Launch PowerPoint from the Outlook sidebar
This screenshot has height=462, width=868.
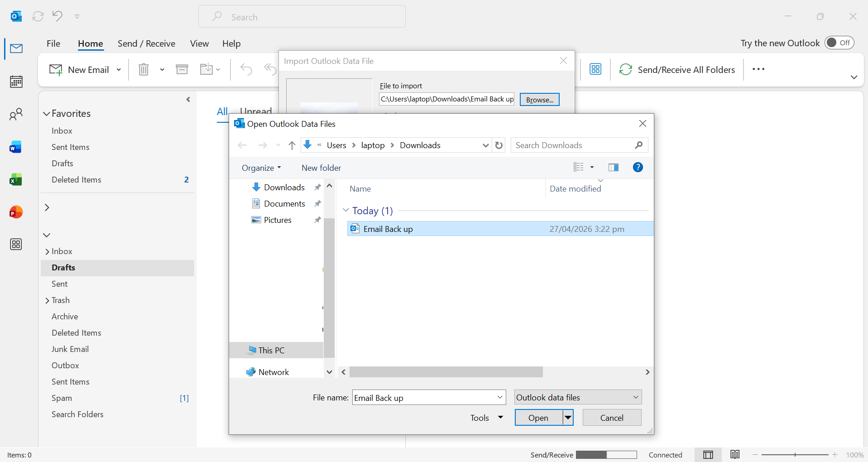[16, 212]
